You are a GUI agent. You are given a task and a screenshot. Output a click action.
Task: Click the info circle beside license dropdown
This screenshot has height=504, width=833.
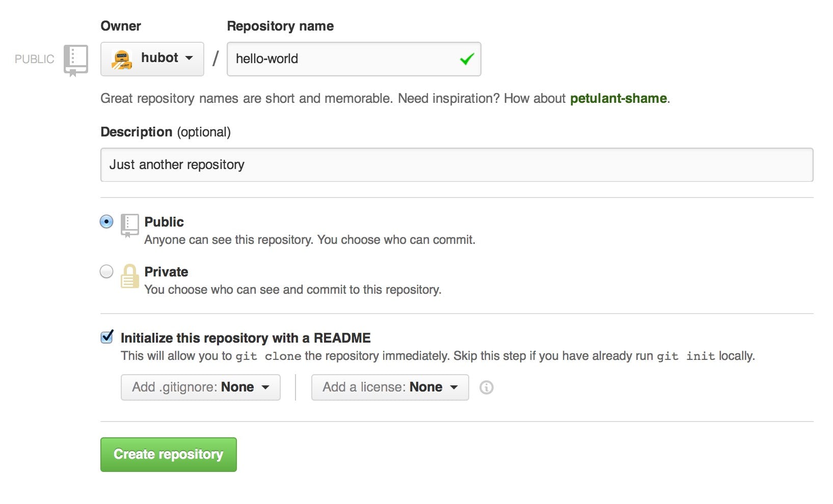click(x=486, y=387)
